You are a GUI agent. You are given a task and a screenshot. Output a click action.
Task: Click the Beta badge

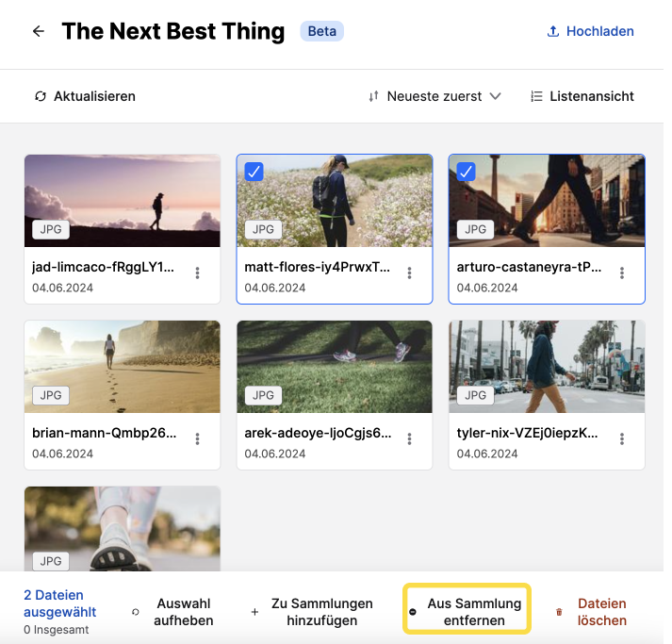pos(321,31)
